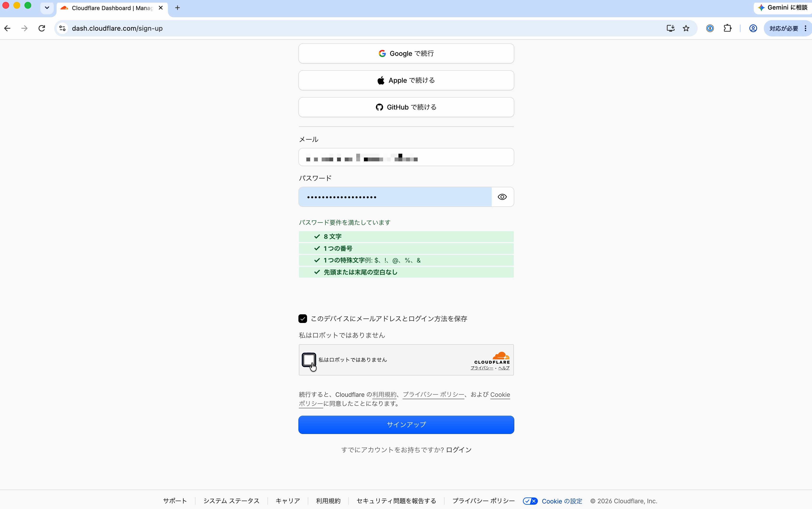Open the システム ステータス footer link

231,501
